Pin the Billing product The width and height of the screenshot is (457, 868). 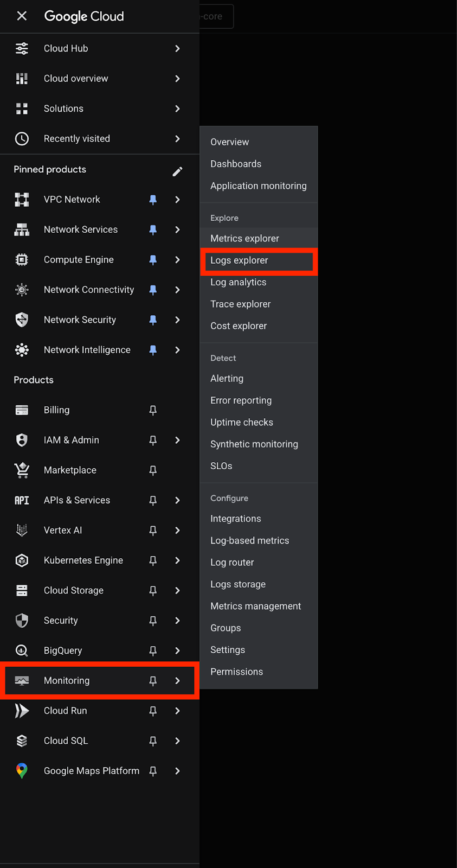click(153, 410)
